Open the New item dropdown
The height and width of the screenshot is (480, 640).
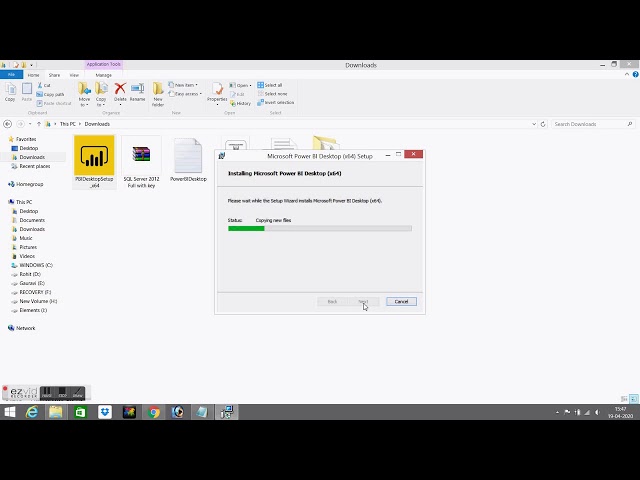pyautogui.click(x=183, y=85)
